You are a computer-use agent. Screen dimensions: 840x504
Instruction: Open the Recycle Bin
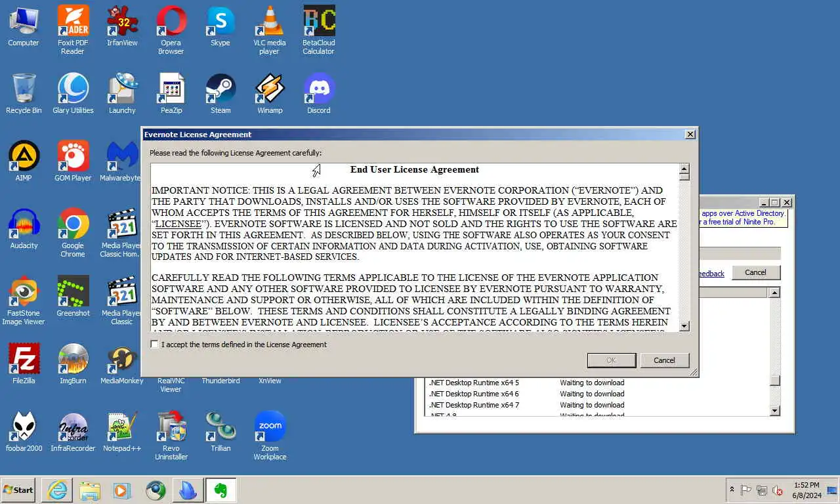point(24,94)
